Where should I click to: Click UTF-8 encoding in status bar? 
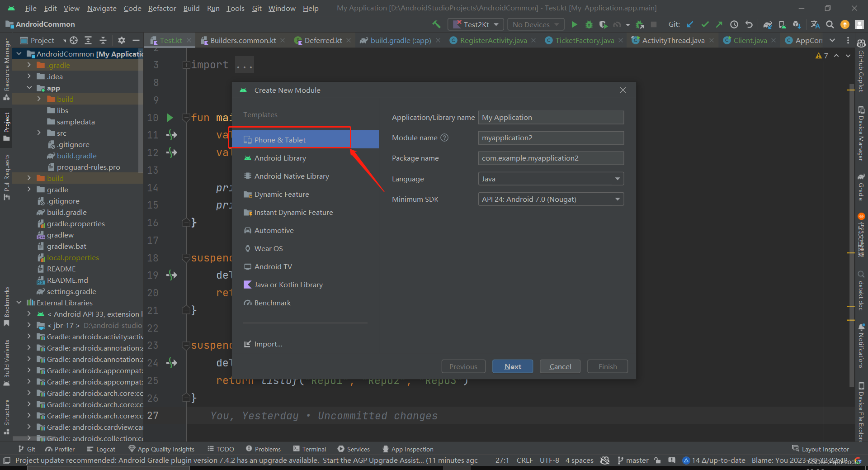click(x=549, y=460)
